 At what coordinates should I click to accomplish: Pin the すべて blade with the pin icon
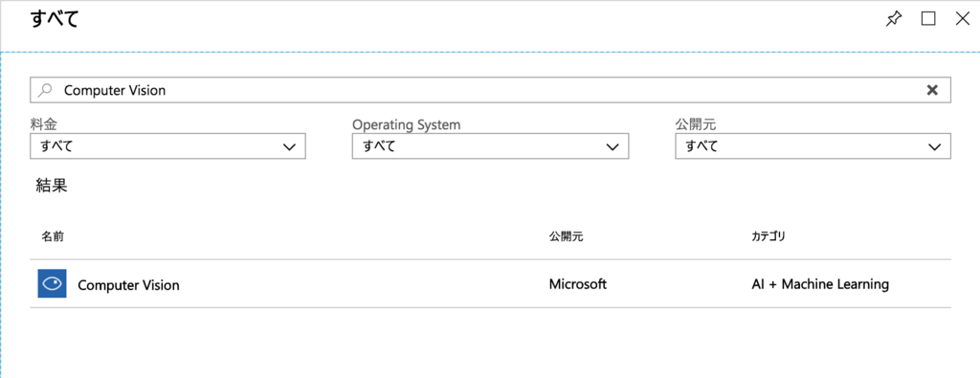coord(894,19)
